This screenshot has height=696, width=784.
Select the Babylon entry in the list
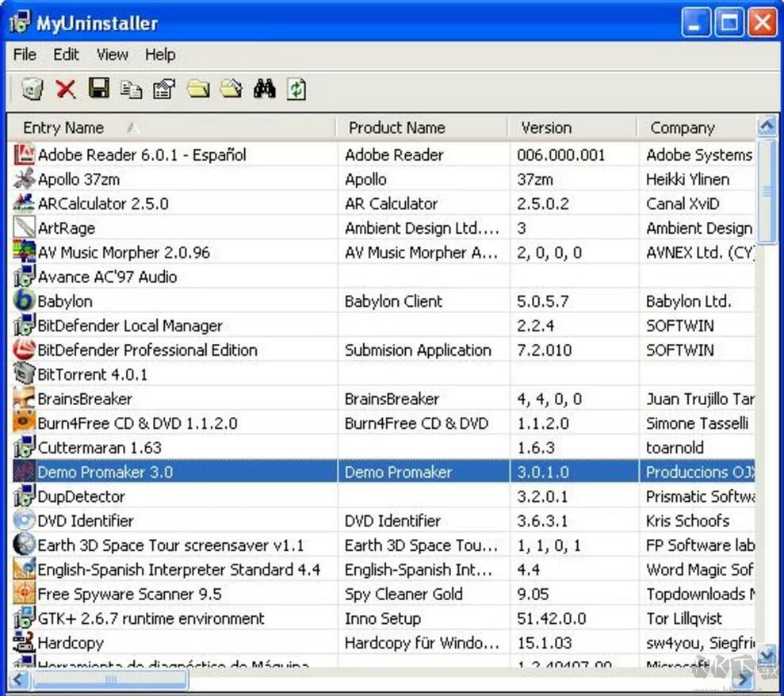pyautogui.click(x=65, y=301)
